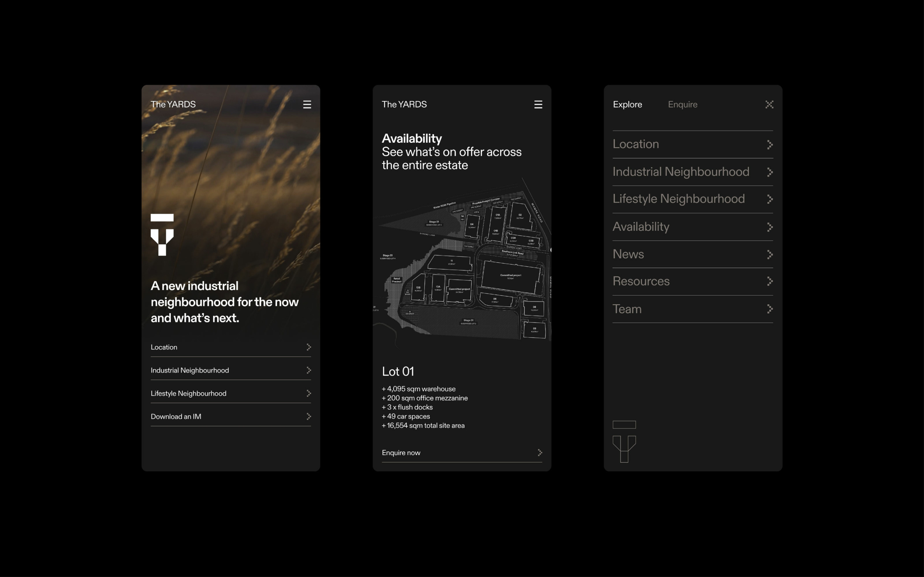Open Resources in the Explore menu
Viewport: 924px width, 577px height.
pos(641,281)
